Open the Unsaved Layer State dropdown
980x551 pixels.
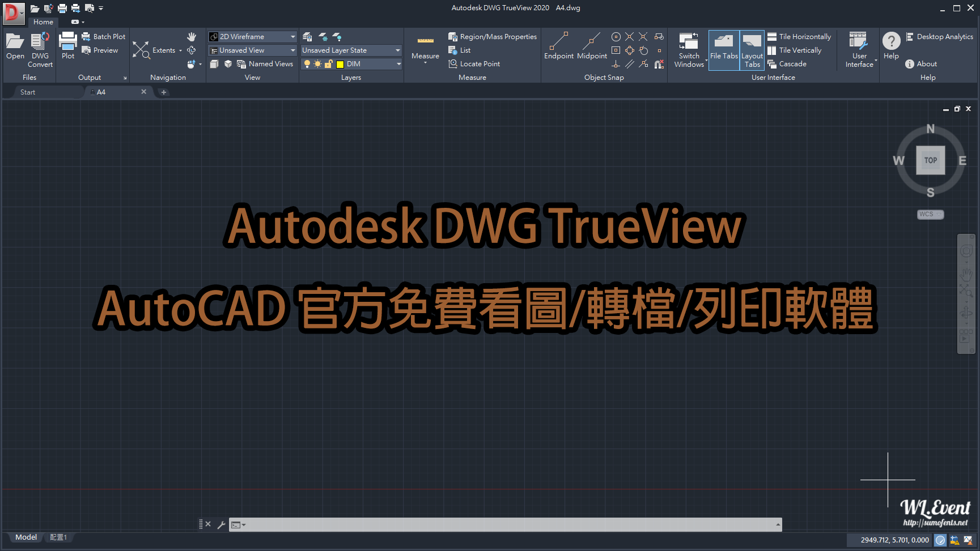[x=351, y=50]
